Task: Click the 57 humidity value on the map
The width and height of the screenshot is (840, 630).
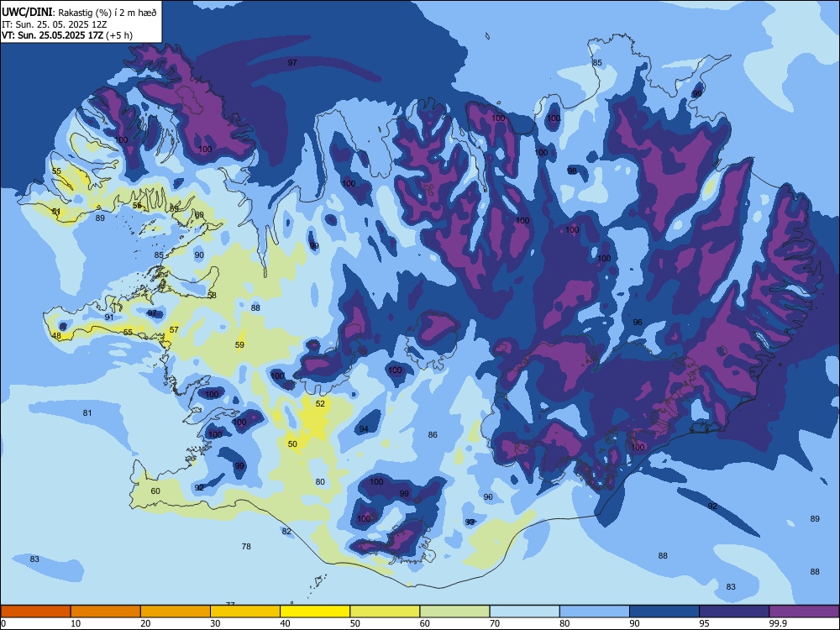Action: click(x=174, y=329)
